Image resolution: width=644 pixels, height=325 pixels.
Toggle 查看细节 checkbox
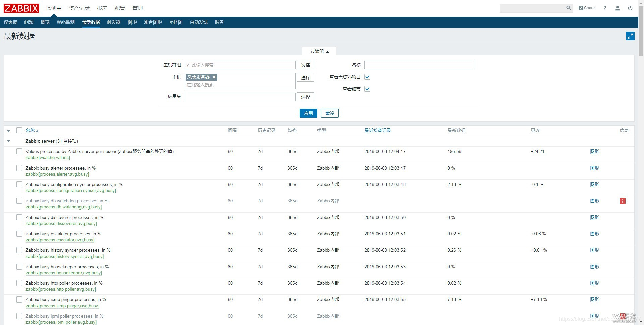coord(367,89)
